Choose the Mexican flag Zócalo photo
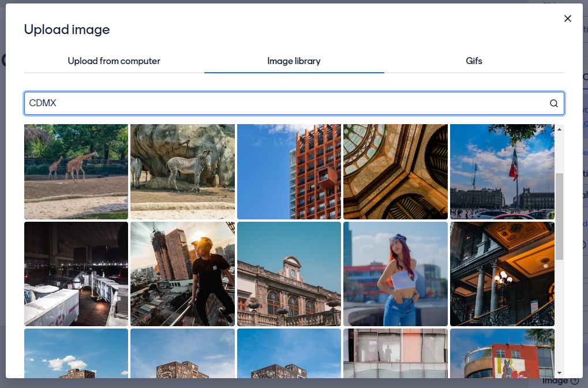This screenshot has width=588, height=388. point(502,171)
